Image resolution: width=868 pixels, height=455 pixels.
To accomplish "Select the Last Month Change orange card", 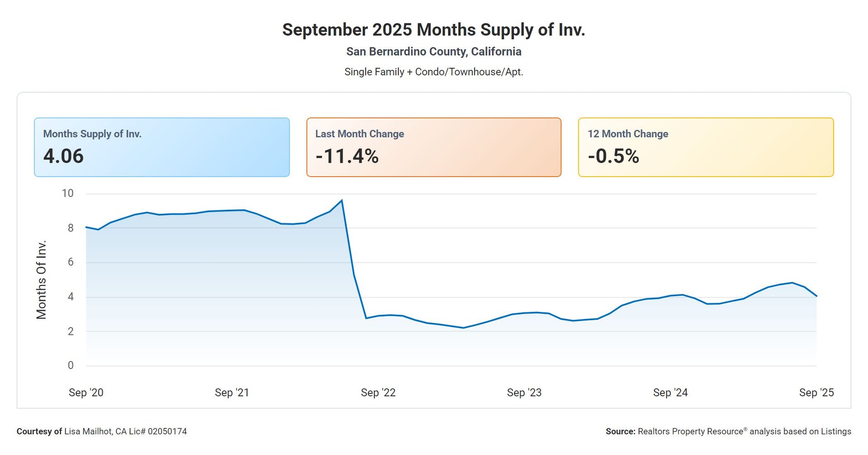I will click(x=434, y=147).
